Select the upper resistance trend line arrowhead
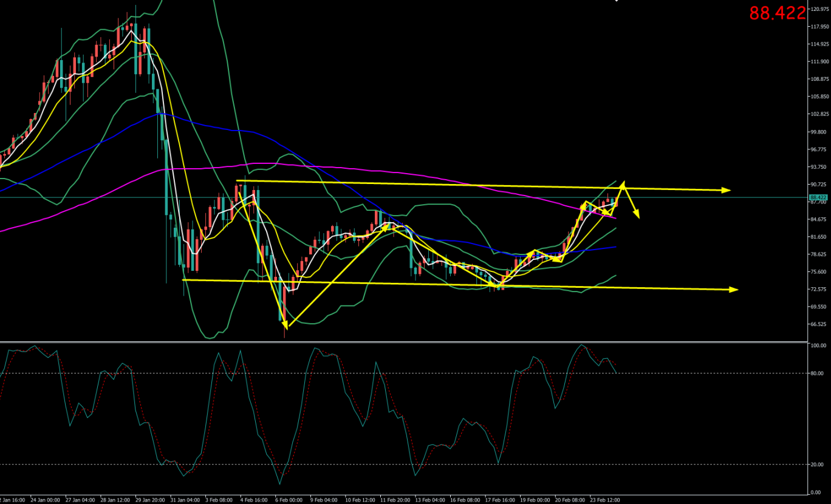The height and width of the screenshot is (504, 831). (727, 190)
